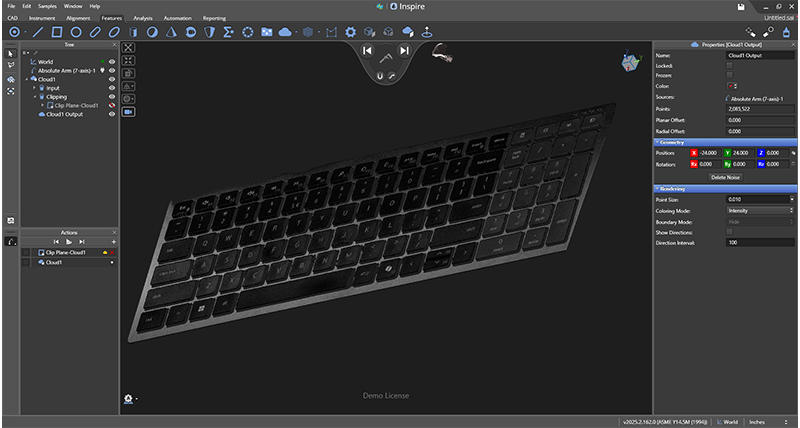Open the Color swatch picker
Screen dimensions: 800x428
point(731,86)
